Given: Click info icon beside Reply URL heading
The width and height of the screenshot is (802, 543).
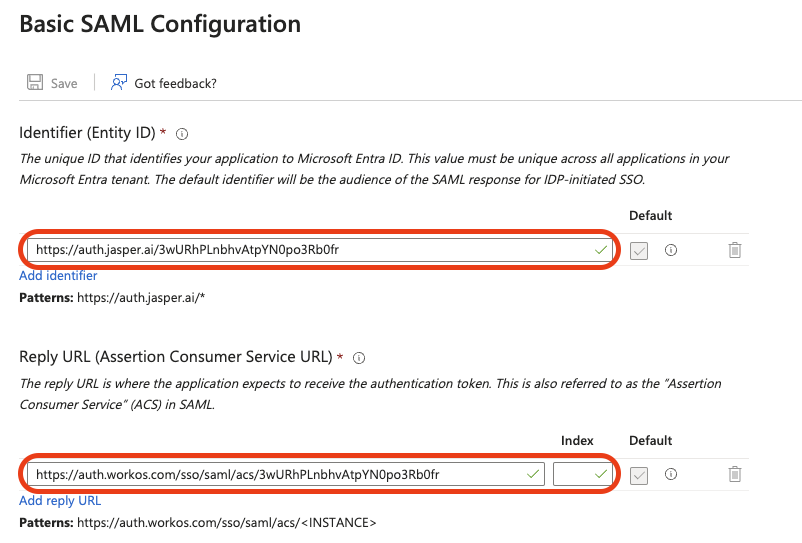Looking at the screenshot, I should coord(359,357).
